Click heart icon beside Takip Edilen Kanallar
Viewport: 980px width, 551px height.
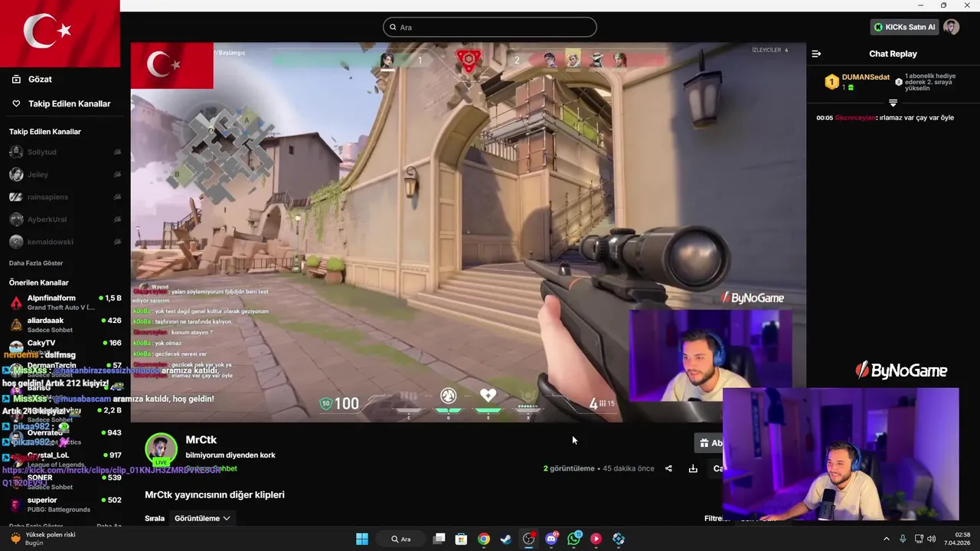(x=16, y=103)
